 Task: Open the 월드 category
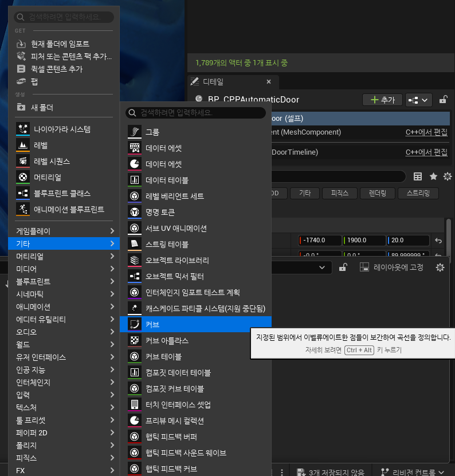pyautogui.click(x=64, y=345)
